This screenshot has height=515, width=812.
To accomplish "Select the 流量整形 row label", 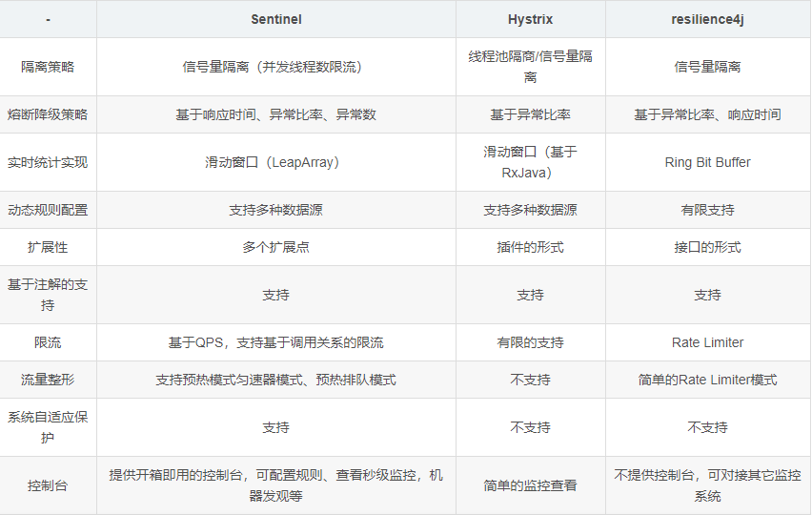I will pos(48,380).
